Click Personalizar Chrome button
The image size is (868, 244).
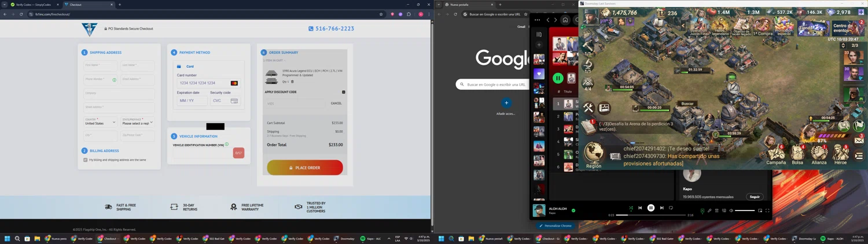pos(556,225)
